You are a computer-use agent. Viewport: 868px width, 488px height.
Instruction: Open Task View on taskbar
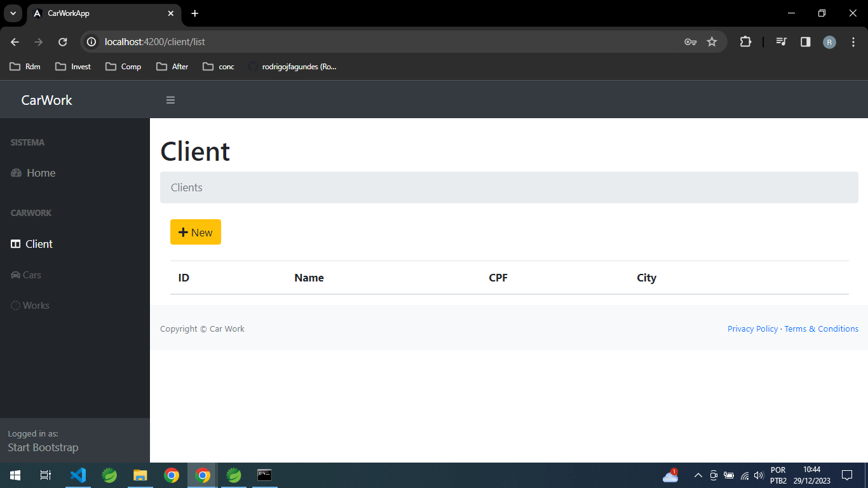point(46,475)
